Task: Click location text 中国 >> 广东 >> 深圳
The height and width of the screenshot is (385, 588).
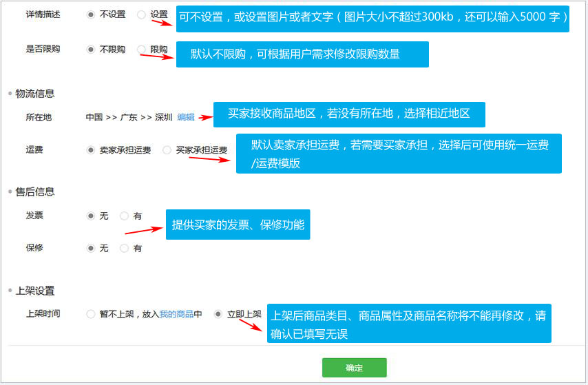Action: [129, 117]
